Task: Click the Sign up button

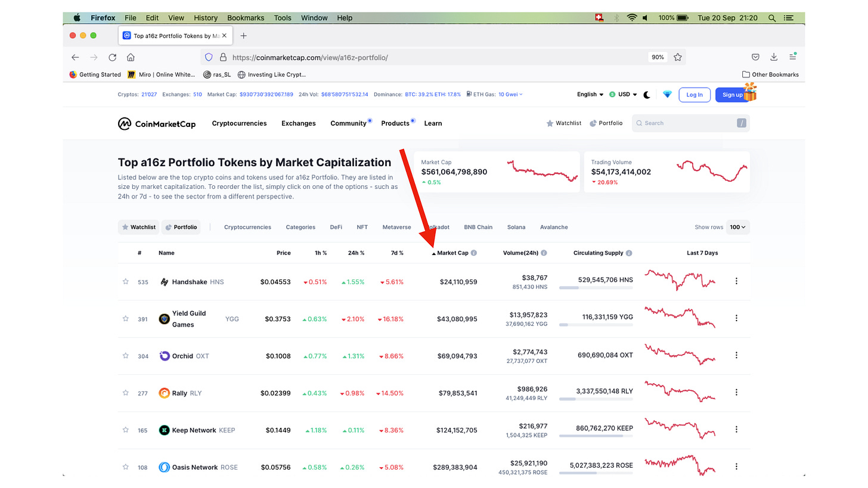Action: click(732, 95)
